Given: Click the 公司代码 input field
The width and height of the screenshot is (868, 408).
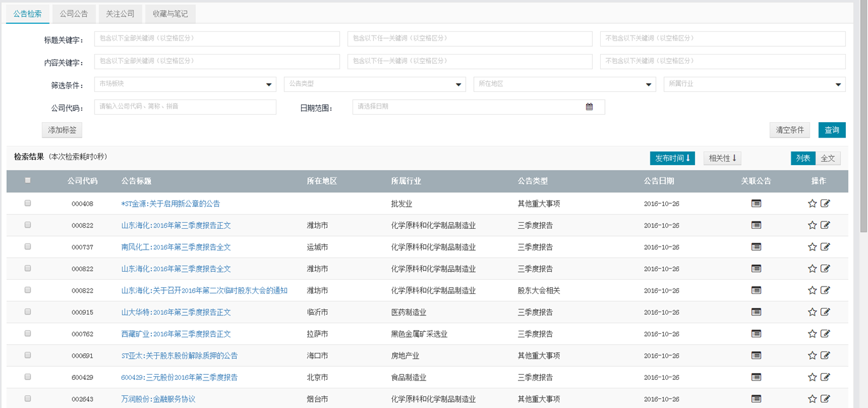Looking at the screenshot, I should click(x=185, y=107).
